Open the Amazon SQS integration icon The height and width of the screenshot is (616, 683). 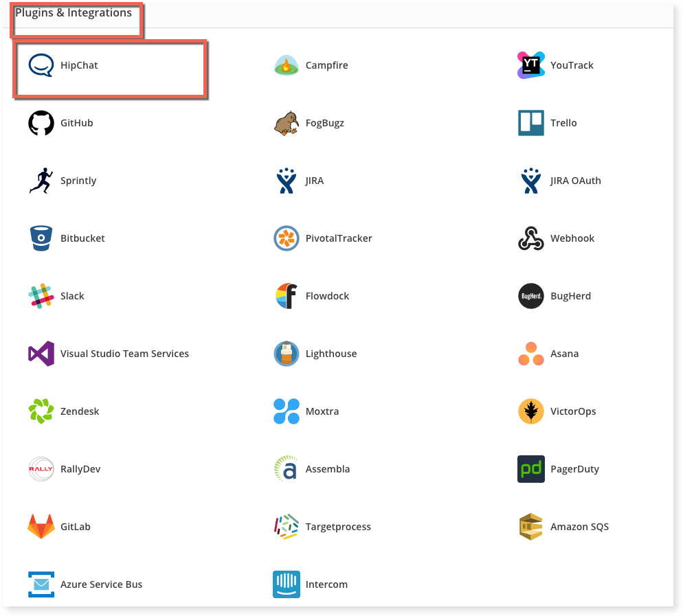click(x=530, y=527)
